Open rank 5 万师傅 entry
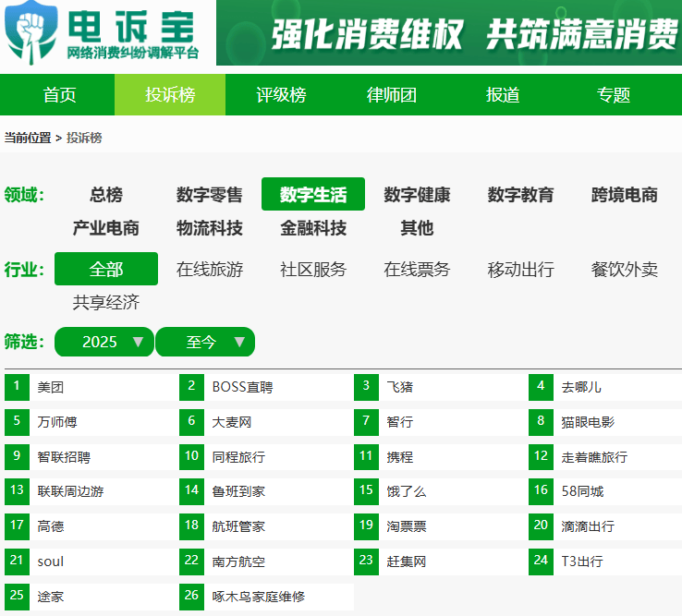This screenshot has width=682, height=616. click(91, 422)
